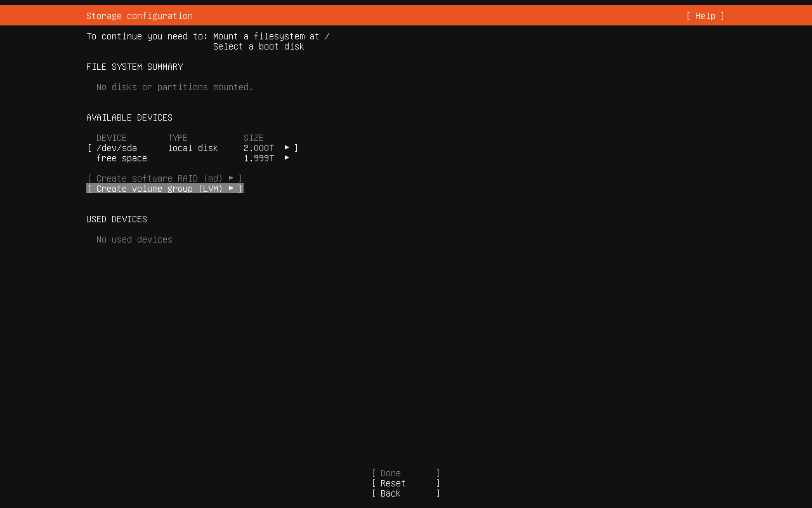This screenshot has width=812, height=508.
Task: Click 'Mount a filesystem at /' text
Action: point(272,36)
